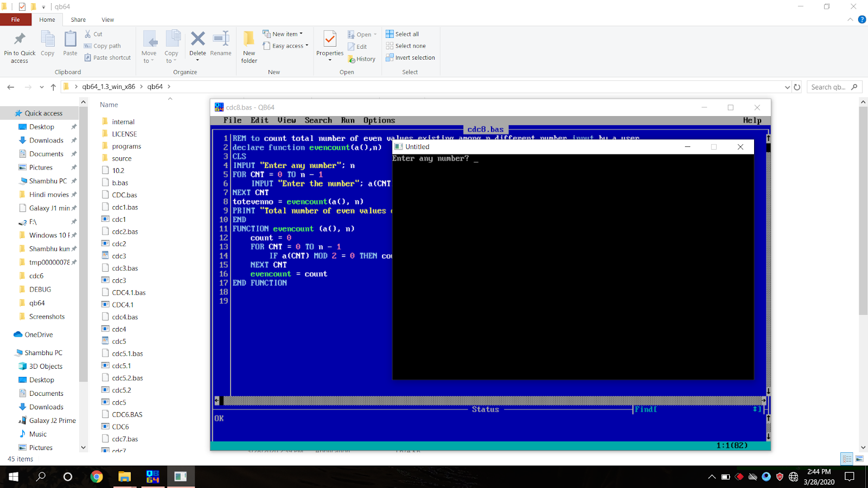Open QB64 Options menu
The image size is (868, 488).
point(379,120)
